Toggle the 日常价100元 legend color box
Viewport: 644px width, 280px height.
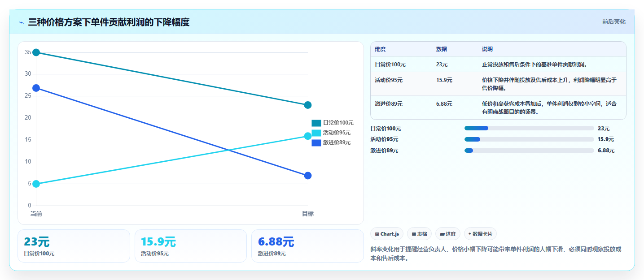316,123
